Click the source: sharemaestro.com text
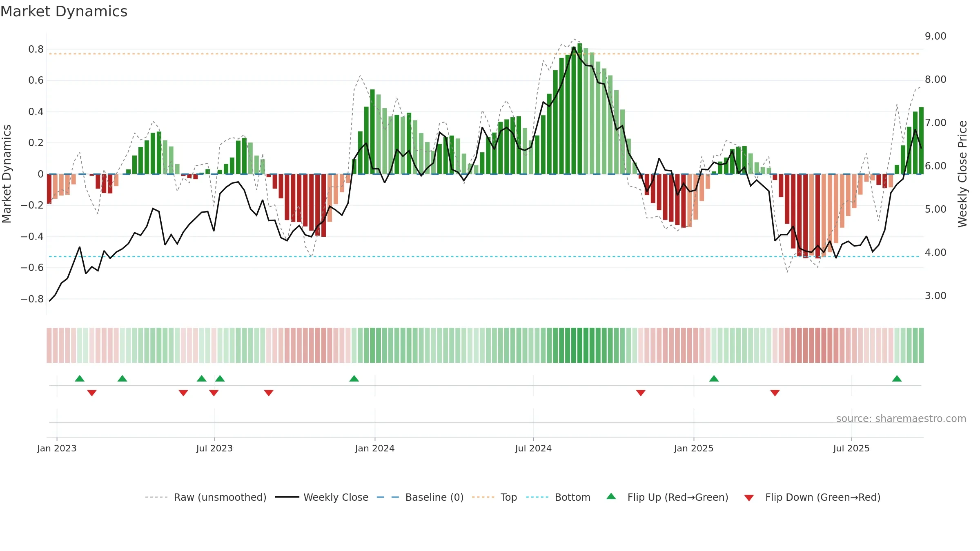 click(x=901, y=418)
